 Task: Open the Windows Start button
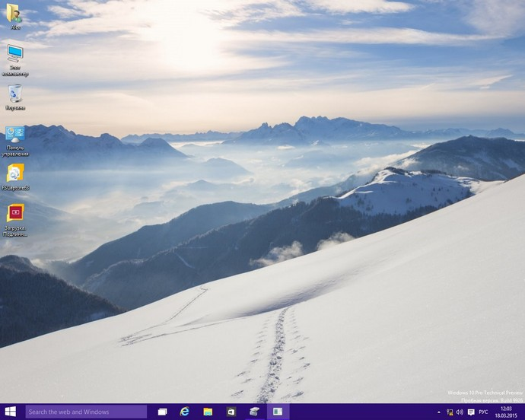coord(11,412)
